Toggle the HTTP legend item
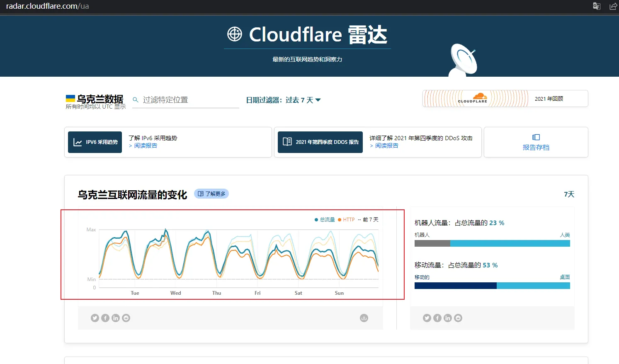This screenshot has height=364, width=619. tap(346, 220)
